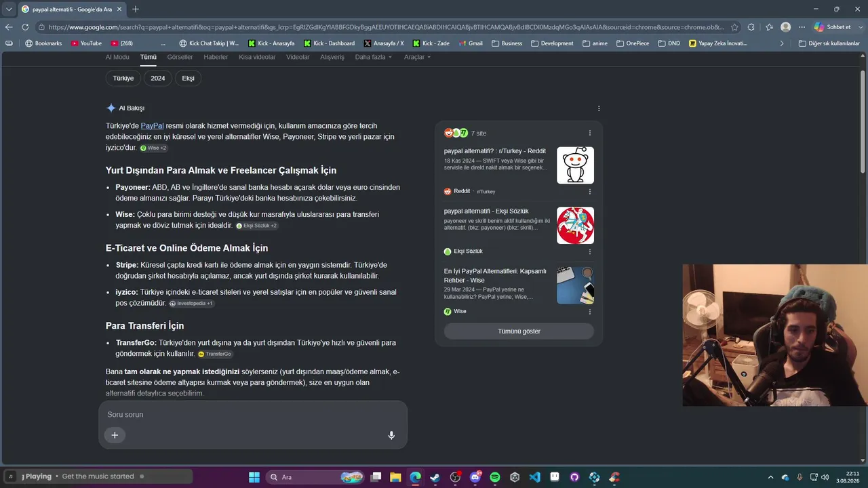868x488 pixels.
Task: Select the 2024 filter chip
Action: [x=158, y=78]
